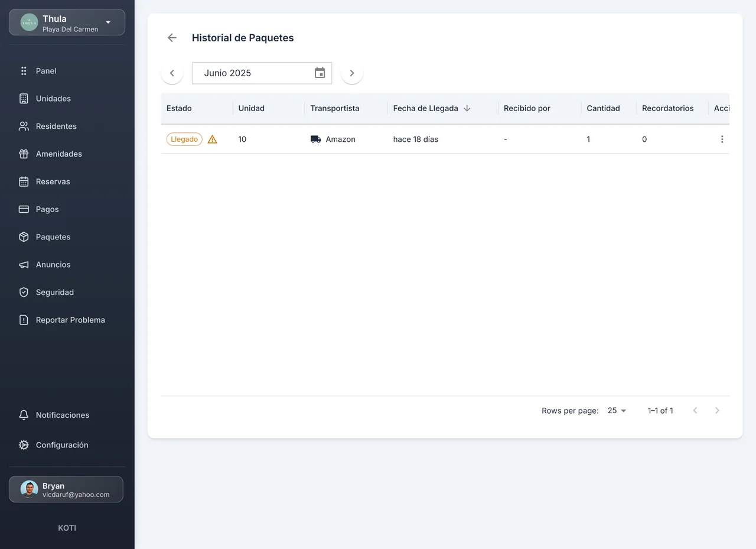The height and width of the screenshot is (549, 756).
Task: Toggle the sort arrow on Fecha de Llegada
Action: [x=467, y=108]
